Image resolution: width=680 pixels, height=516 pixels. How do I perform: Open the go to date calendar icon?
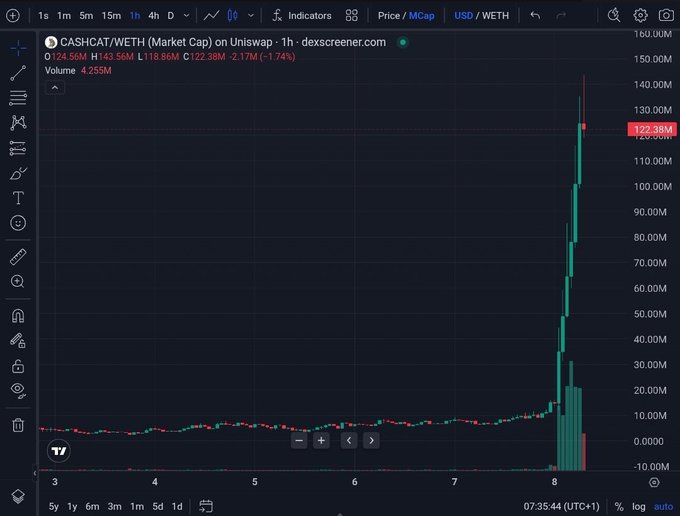point(206,506)
